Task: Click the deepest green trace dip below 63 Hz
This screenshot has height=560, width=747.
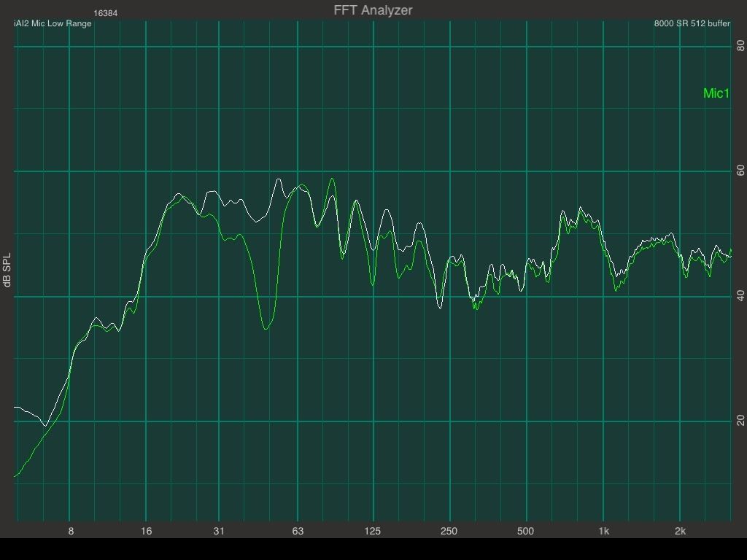Action: (266, 328)
